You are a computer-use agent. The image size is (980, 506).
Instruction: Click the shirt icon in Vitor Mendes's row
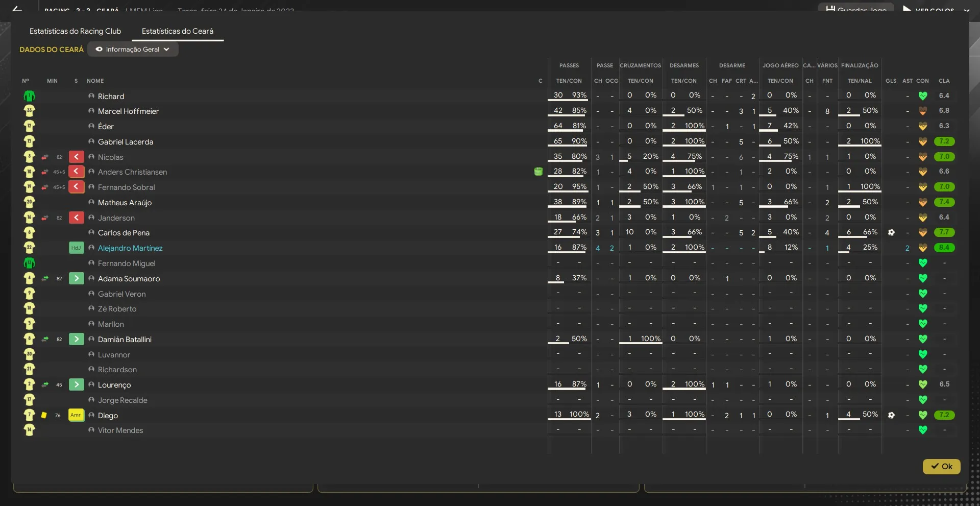[29, 430]
